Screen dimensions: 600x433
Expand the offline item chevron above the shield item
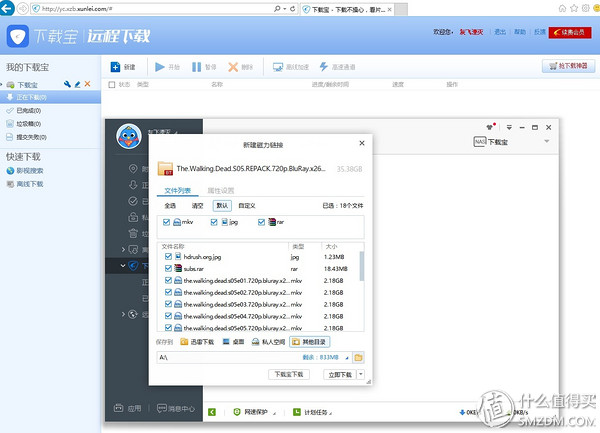coord(123,249)
